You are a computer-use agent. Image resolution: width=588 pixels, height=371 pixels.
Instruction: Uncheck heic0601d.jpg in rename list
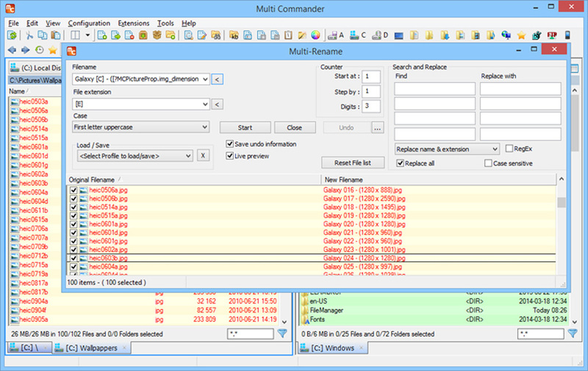(x=73, y=233)
